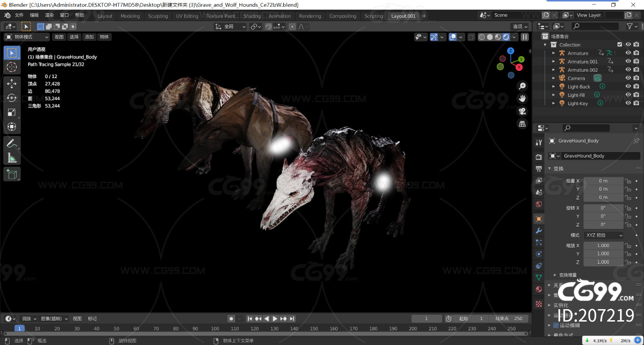Select the Measure tool
Image resolution: width=644 pixels, height=345 pixels.
click(12, 158)
